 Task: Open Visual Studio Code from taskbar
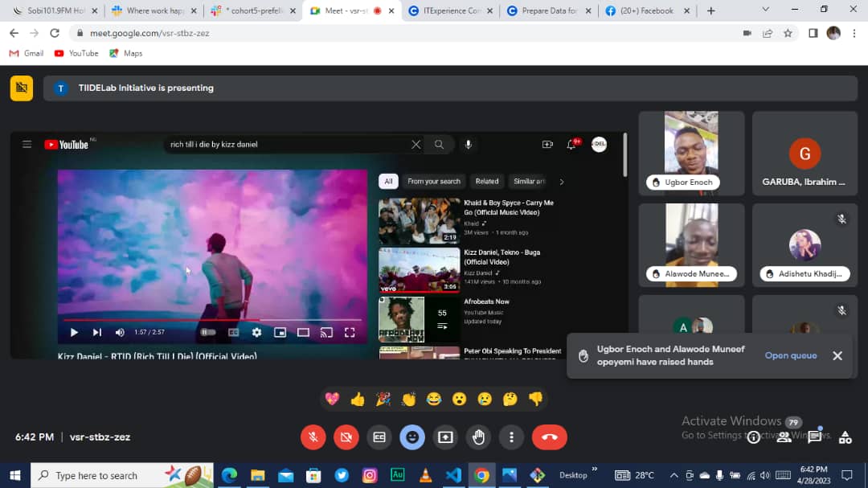453,475
